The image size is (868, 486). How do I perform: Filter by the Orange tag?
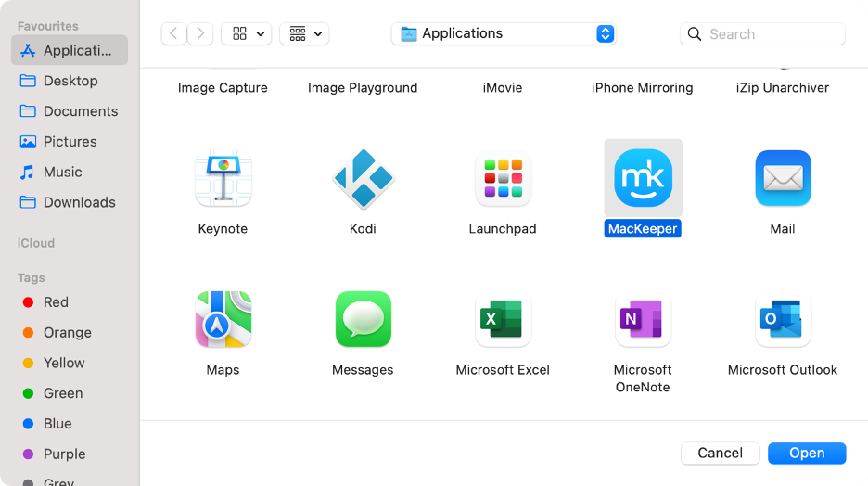click(x=57, y=333)
